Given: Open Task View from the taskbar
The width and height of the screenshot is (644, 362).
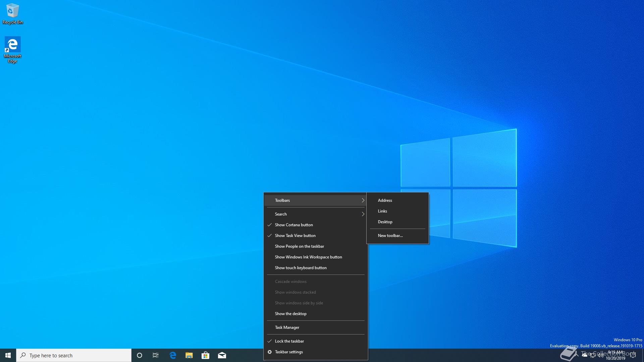Looking at the screenshot, I should coord(156,355).
